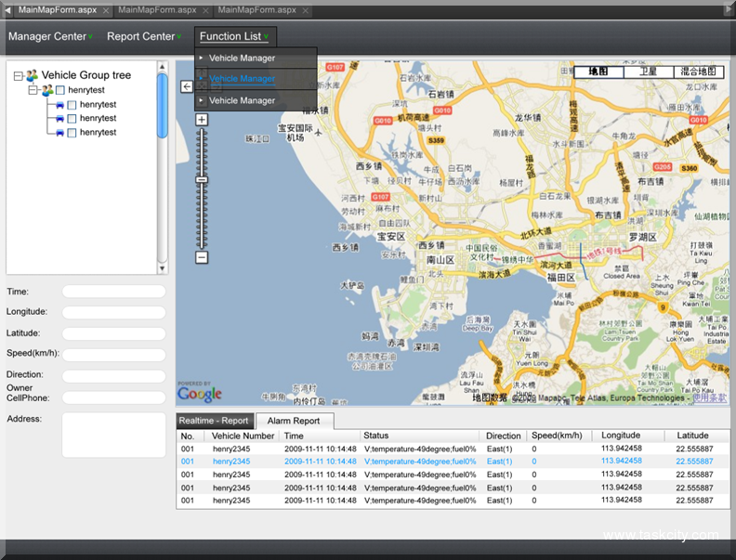Collapse the henrytest group node
736x560 pixels.
coord(33,89)
